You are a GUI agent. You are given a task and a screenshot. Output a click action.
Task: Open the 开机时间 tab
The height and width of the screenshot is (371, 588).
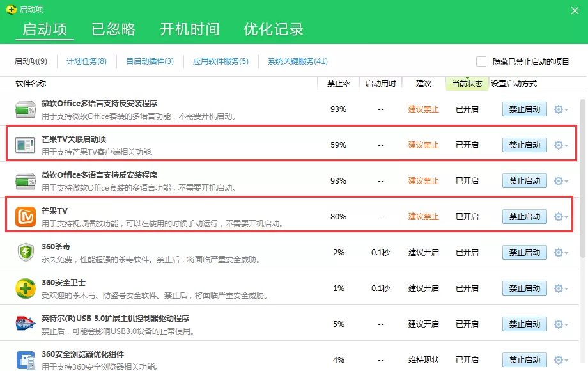tap(190, 29)
